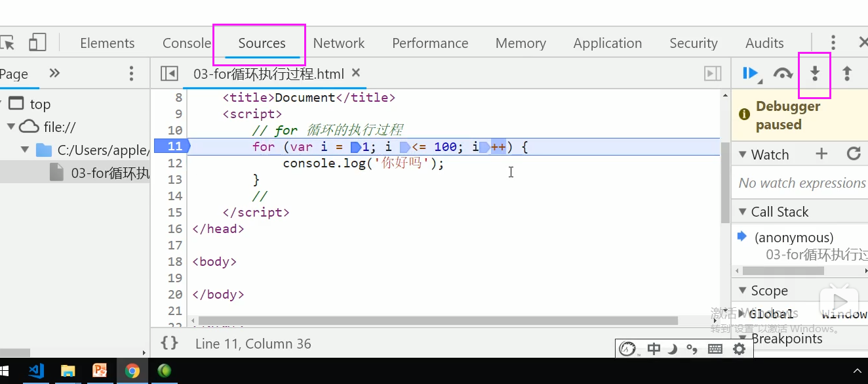Click the inline breakpoint marker before 1

click(356, 146)
